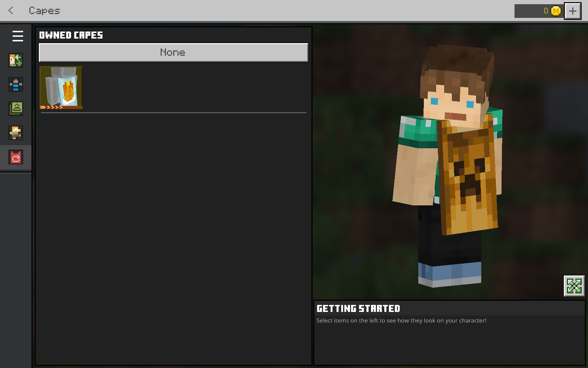Screen dimensions: 588x368
Task: Click the Owned Capes section header
Action: [71, 35]
